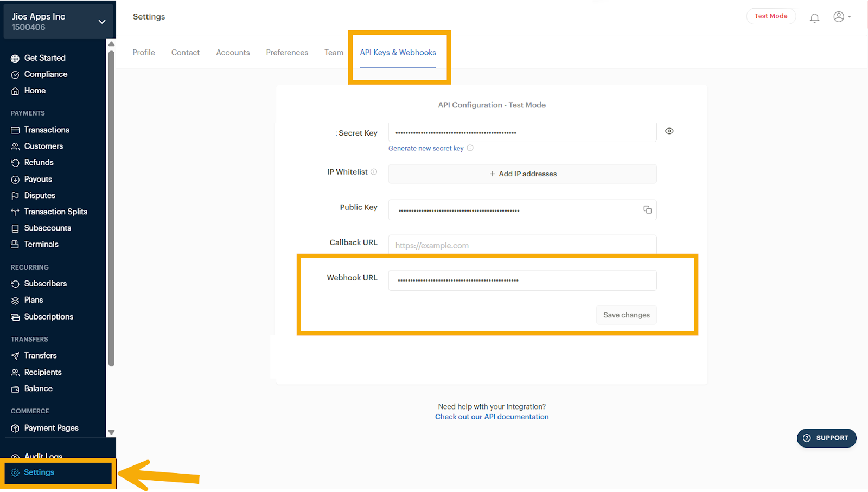Image resolution: width=868 pixels, height=492 pixels.
Task: Click the Disputes flag icon
Action: [15, 196]
